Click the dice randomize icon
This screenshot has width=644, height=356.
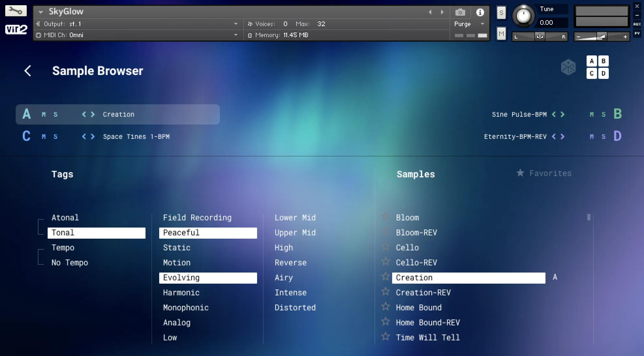tap(568, 67)
